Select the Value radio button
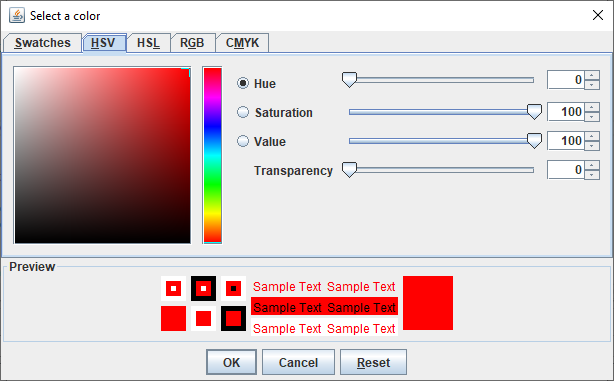 click(243, 141)
